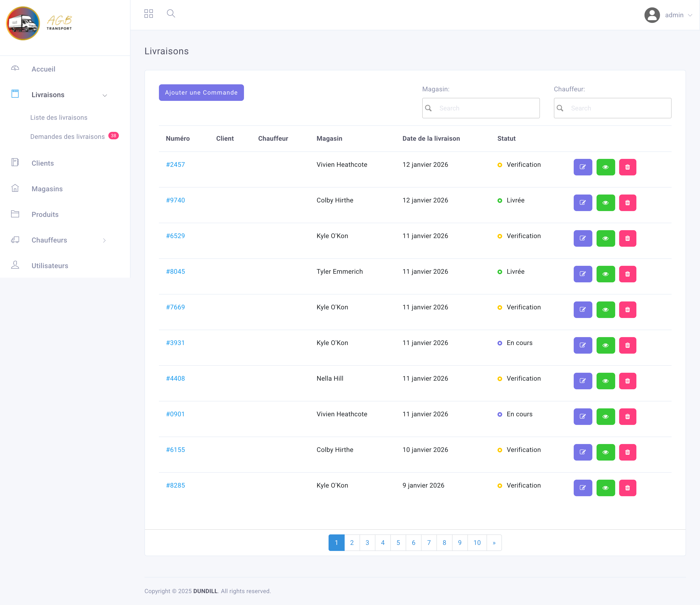The height and width of the screenshot is (605, 700).
Task: Edit delivery #8285 with pencil icon
Action: pos(583,488)
